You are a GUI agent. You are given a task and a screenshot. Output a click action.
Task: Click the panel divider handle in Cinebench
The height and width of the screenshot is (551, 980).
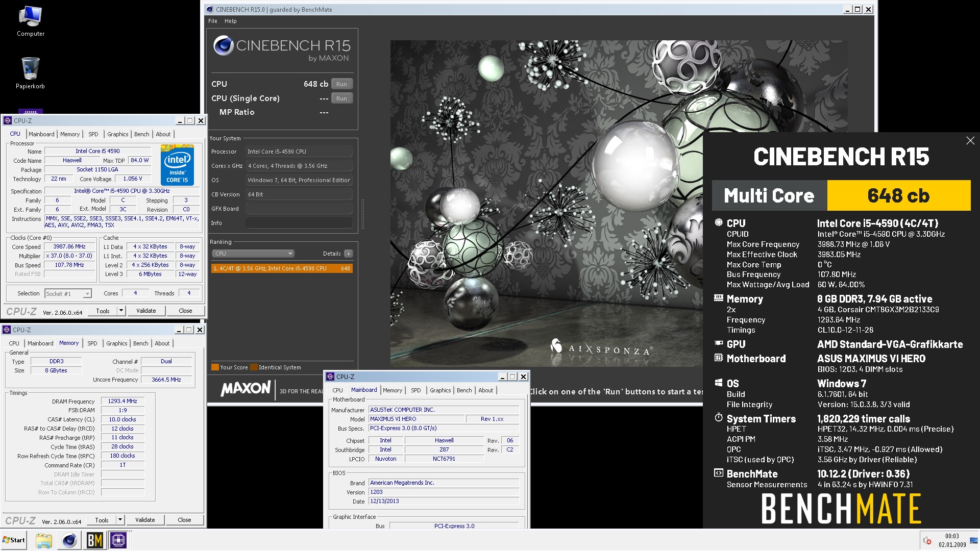tap(362, 213)
